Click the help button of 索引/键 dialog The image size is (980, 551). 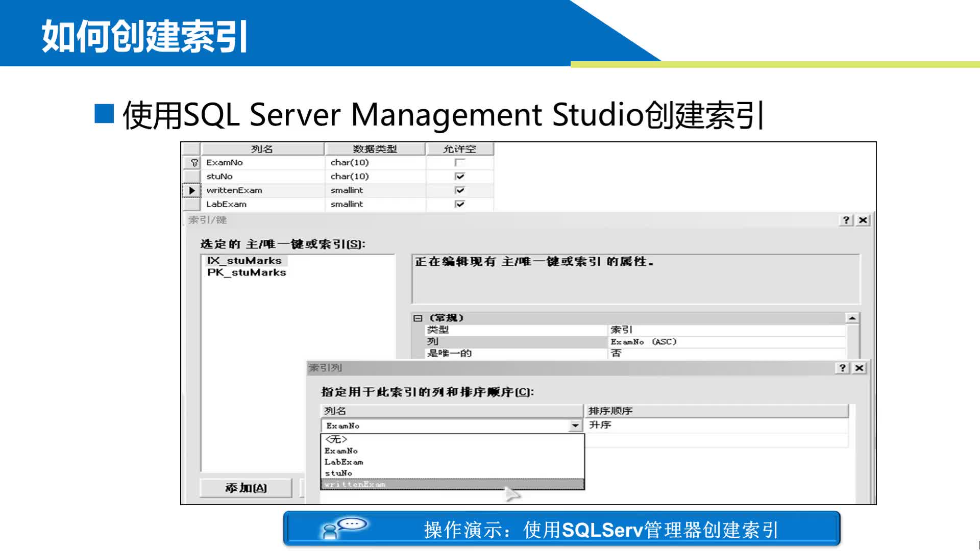coord(847,220)
